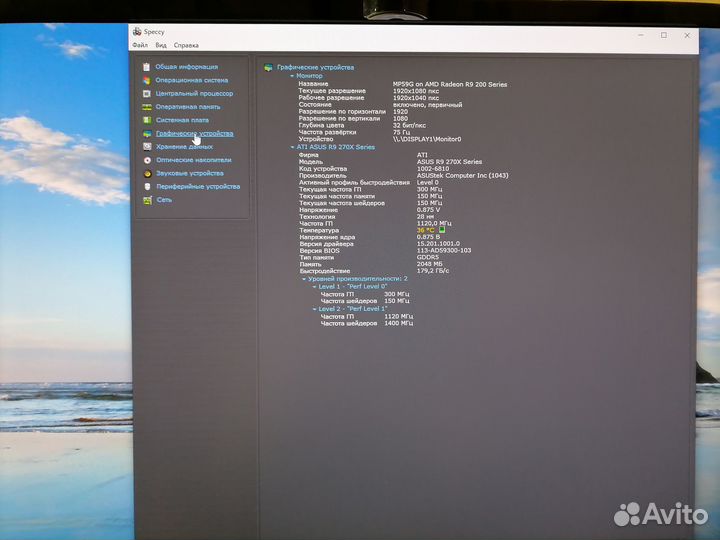Select the Версия BIOS row label

(x=320, y=251)
